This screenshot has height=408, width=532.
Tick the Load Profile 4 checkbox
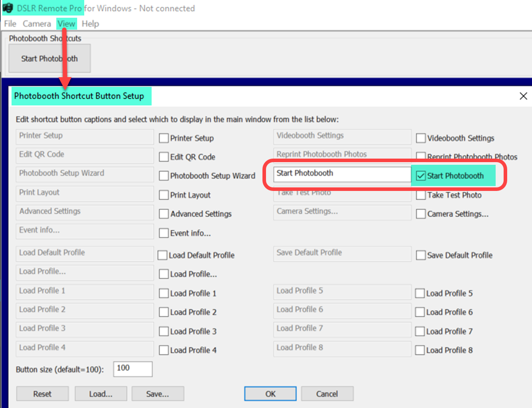click(164, 350)
